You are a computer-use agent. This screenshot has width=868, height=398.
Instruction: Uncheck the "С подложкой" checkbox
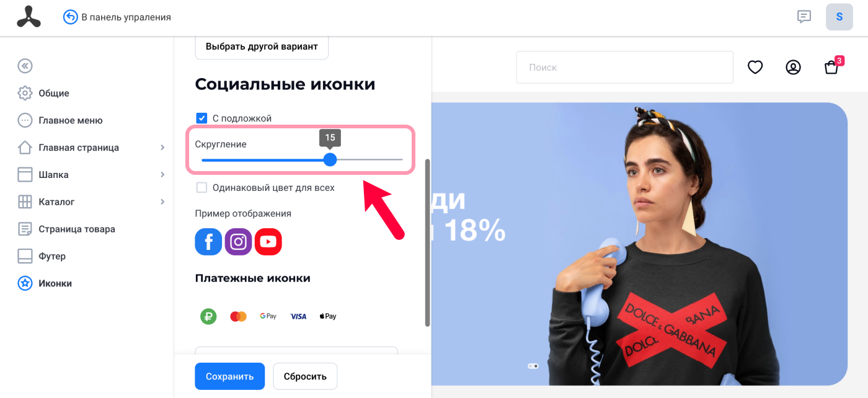(201, 118)
